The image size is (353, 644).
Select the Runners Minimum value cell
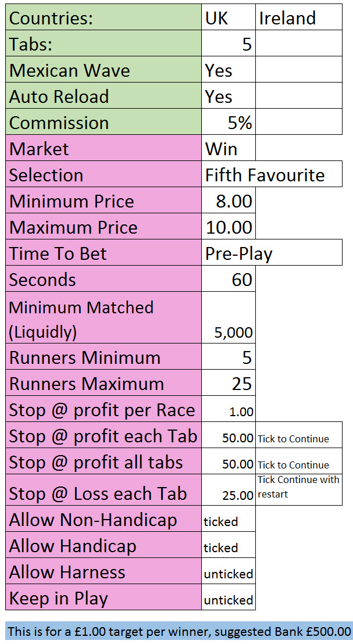[x=228, y=357]
